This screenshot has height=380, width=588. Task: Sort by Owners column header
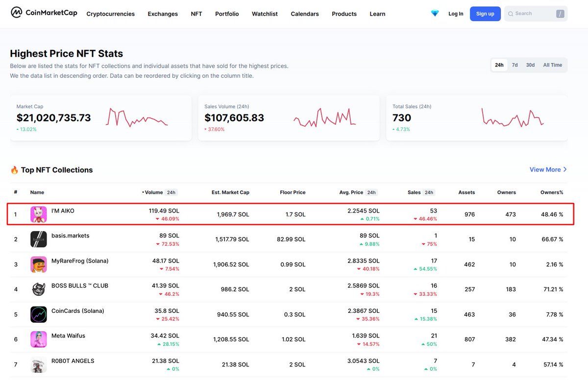506,192
